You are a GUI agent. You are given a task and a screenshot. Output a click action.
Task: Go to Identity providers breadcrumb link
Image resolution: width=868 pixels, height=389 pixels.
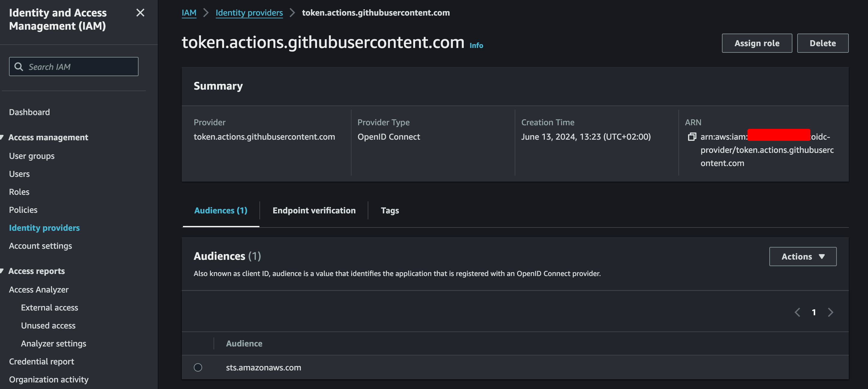pos(249,13)
